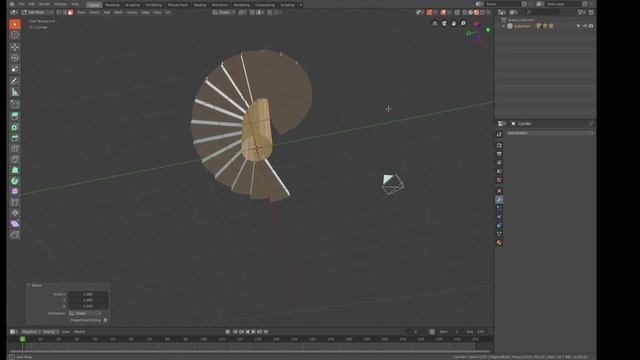Open Keying dropdown in timeline
Viewport: 640px width, 360px height.
pyautogui.click(x=50, y=332)
